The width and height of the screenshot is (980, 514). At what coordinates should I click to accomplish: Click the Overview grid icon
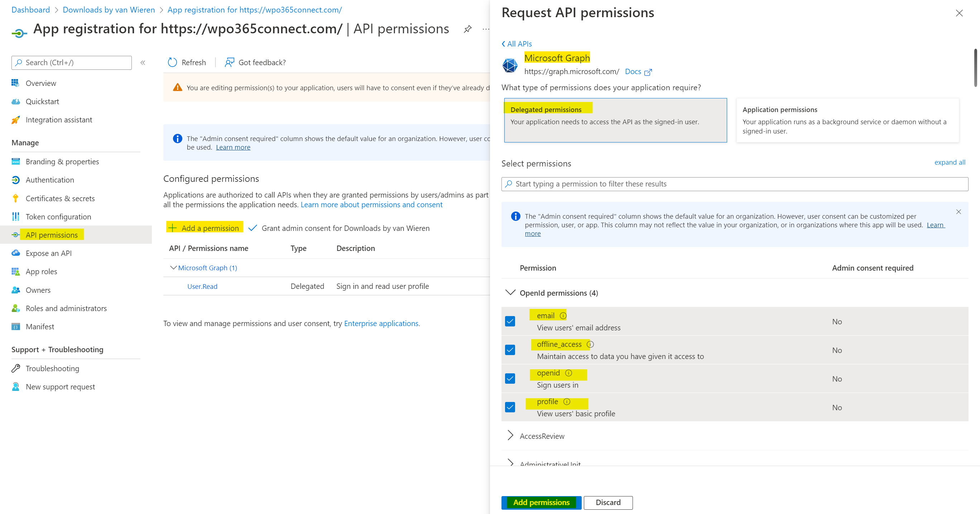pos(15,83)
